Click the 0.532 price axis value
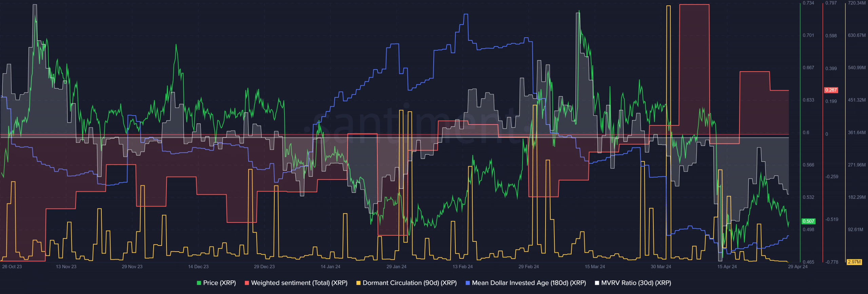Image resolution: width=868 pixels, height=294 pixels. pos(808,197)
